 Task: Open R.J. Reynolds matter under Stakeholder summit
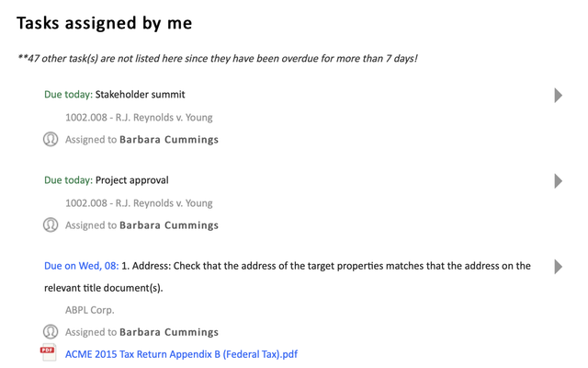(139, 118)
